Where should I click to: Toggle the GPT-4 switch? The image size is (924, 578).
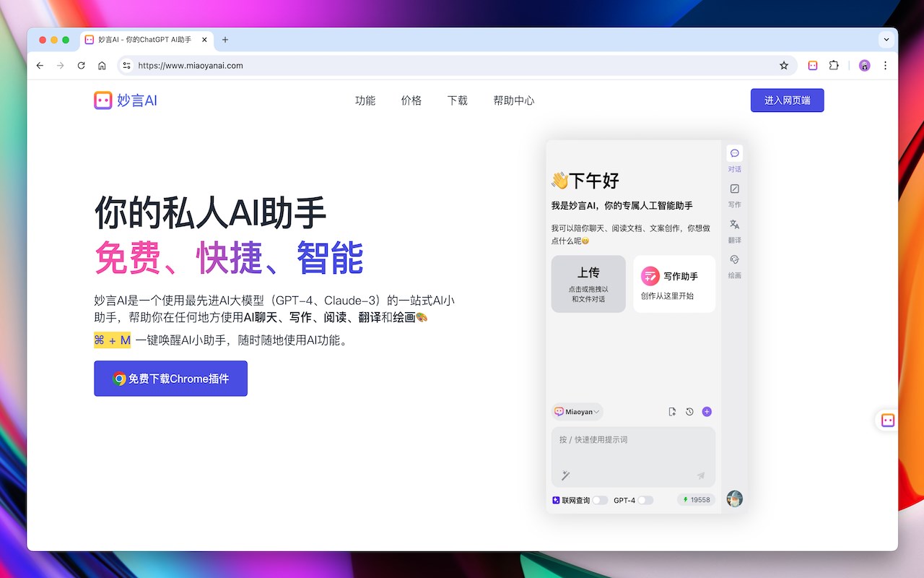tap(645, 500)
